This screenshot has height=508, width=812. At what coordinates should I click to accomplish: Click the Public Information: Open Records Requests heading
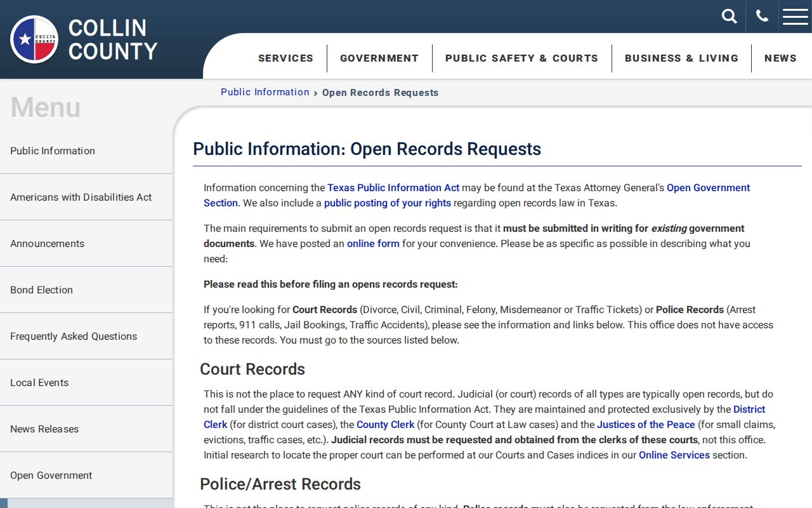tap(367, 149)
